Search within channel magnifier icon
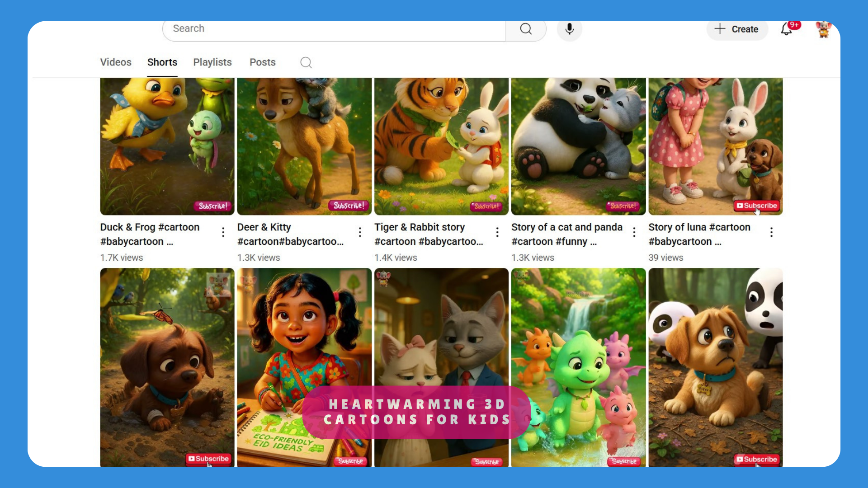868x488 pixels. coord(306,62)
